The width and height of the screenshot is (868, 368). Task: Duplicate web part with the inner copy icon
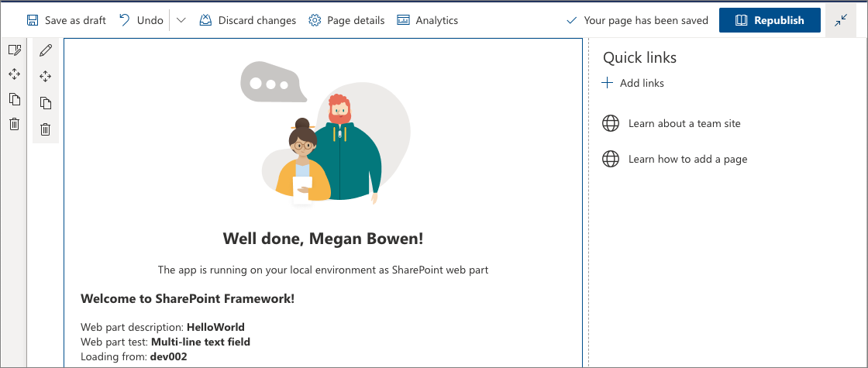(46, 103)
